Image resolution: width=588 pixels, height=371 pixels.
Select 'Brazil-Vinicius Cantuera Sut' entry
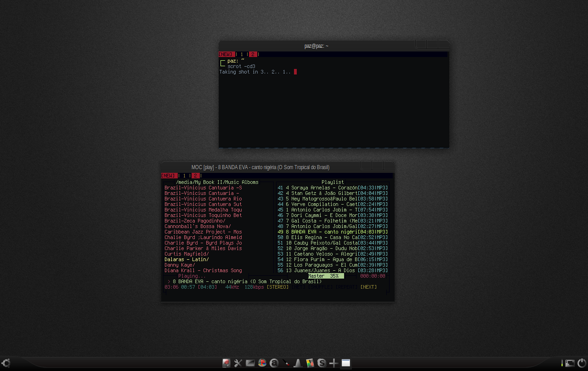coord(203,204)
